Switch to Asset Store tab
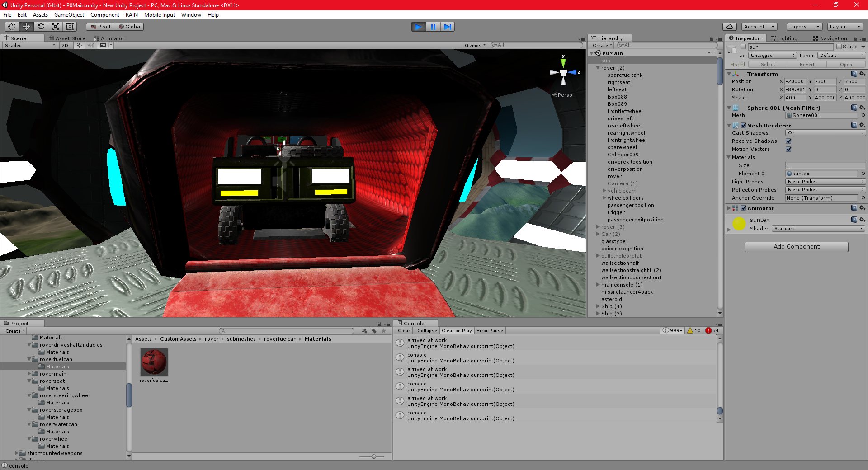868x470 pixels. 67,38
